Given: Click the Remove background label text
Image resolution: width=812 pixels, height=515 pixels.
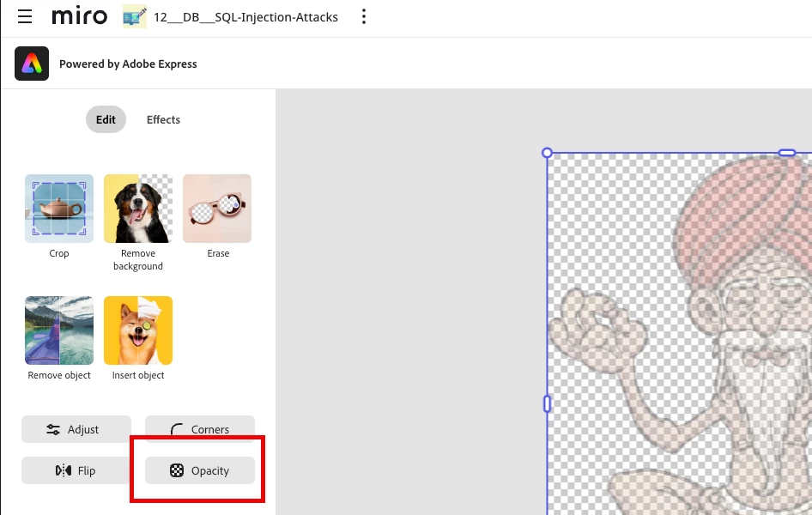Looking at the screenshot, I should point(138,260).
